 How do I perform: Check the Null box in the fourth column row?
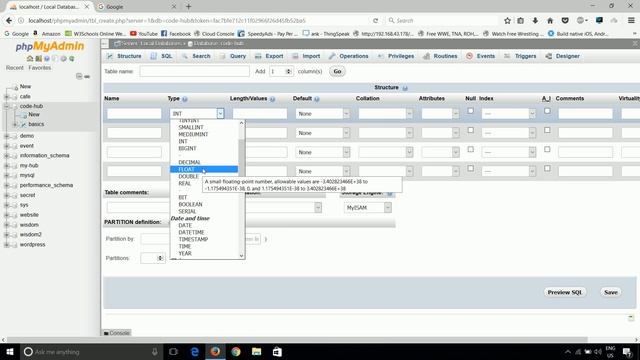pos(471,168)
